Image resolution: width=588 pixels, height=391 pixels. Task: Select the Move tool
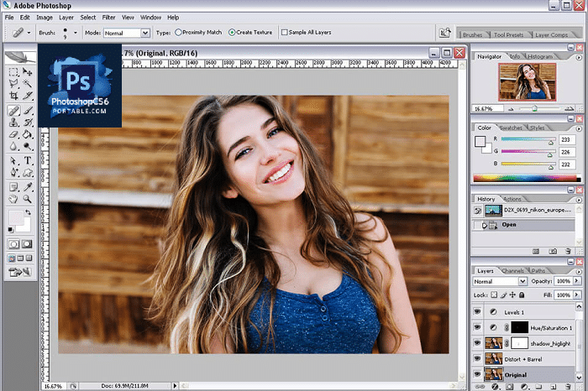coord(27,71)
